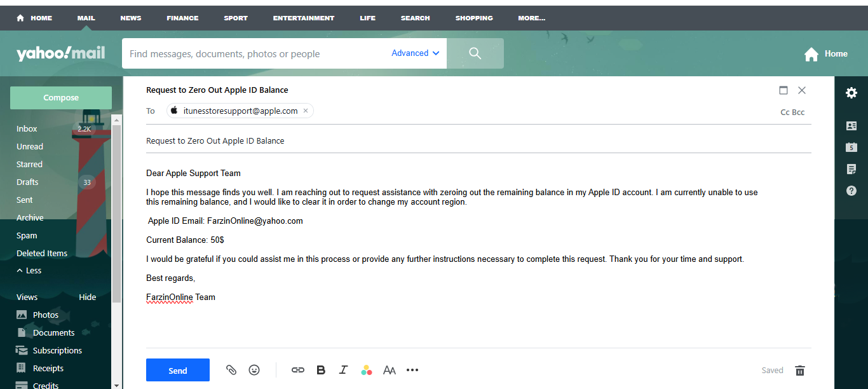The width and height of the screenshot is (868, 389).
Task: Click the search messages input field
Action: click(x=254, y=53)
